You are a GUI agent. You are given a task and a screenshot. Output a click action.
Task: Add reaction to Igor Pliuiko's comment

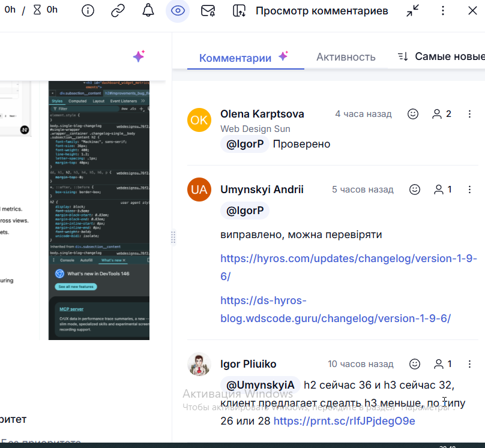415,364
